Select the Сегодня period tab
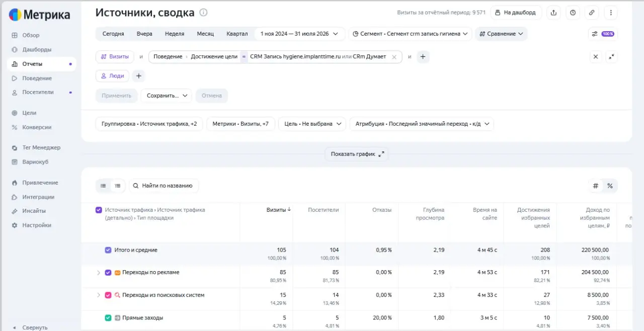This screenshot has width=644, height=331. 113,34
